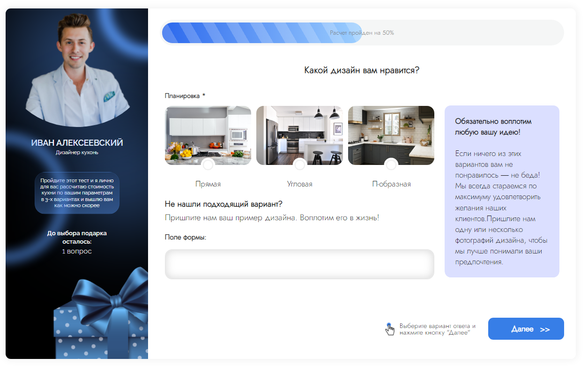Click the Планировка field label
Screen dimensions: 588x373
185,96
